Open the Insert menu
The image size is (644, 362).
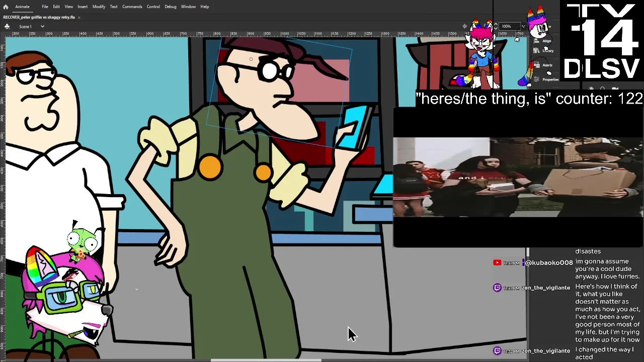(83, 7)
